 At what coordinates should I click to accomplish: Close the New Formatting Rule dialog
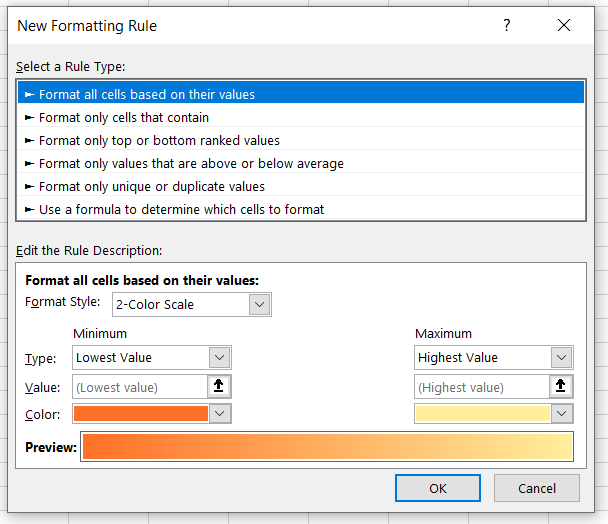point(564,26)
